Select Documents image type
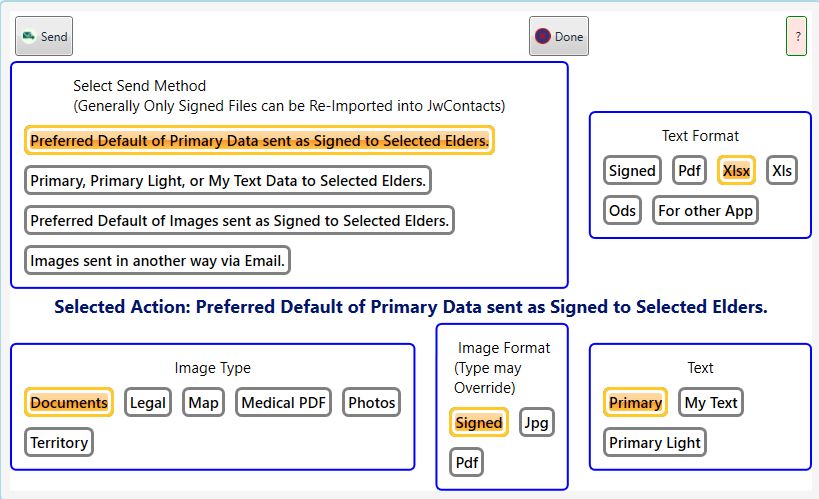Image resolution: width=819 pixels, height=499 pixels. (x=69, y=402)
